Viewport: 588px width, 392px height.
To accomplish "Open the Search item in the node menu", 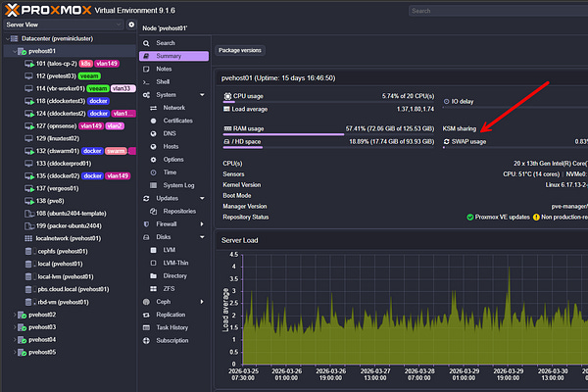I will pyautogui.click(x=166, y=43).
